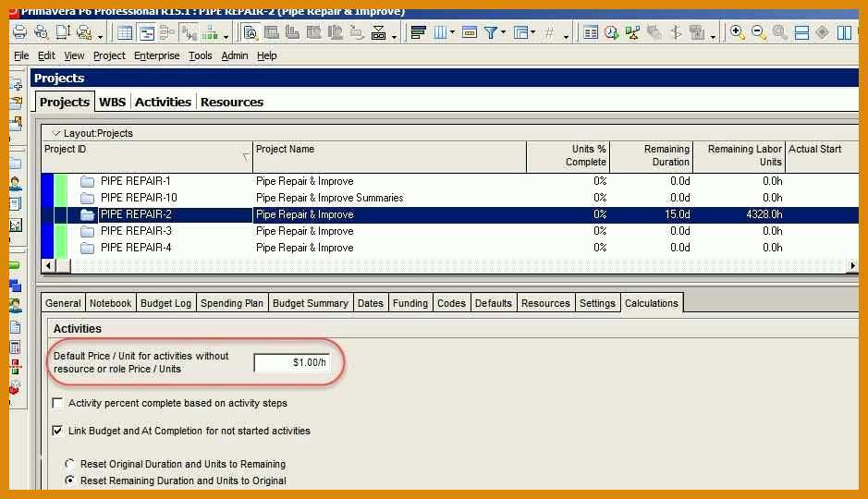Image resolution: width=868 pixels, height=499 pixels.
Task: Open the Bars formatting icon
Action: 418,32
